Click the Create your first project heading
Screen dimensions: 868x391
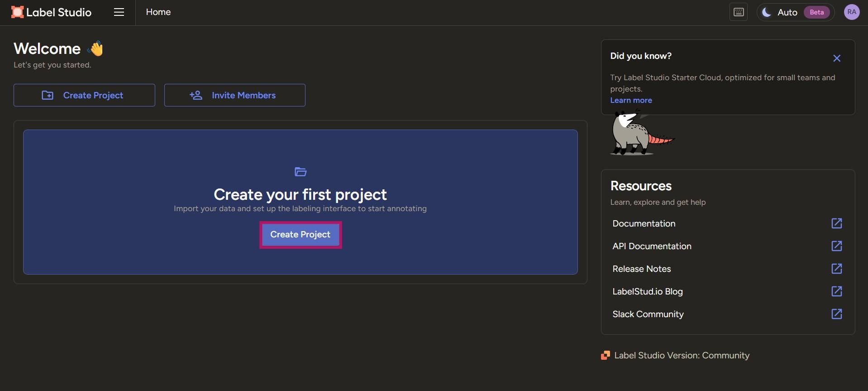pos(300,194)
